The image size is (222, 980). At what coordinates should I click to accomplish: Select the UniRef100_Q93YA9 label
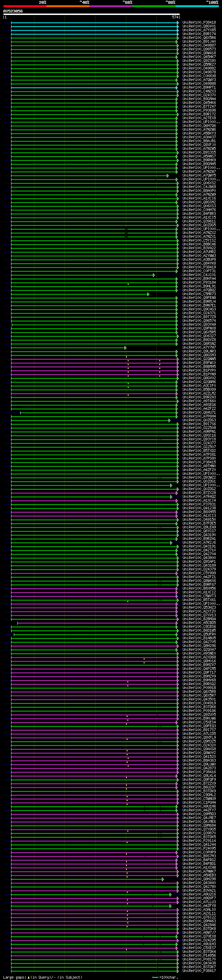[x=199, y=324]
